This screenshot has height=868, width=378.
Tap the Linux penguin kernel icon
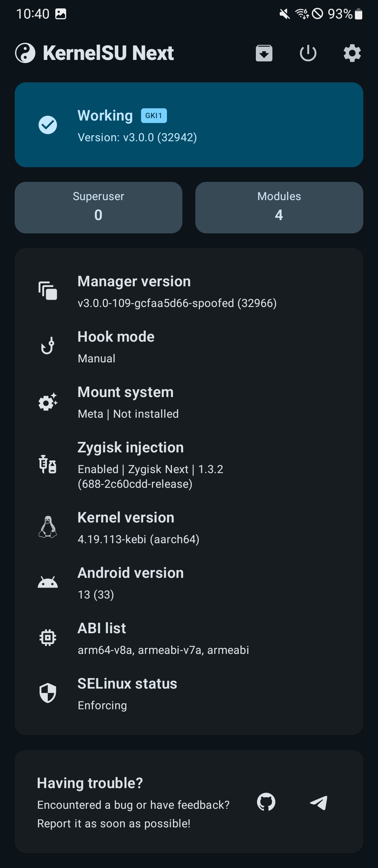pyautogui.click(x=48, y=527)
